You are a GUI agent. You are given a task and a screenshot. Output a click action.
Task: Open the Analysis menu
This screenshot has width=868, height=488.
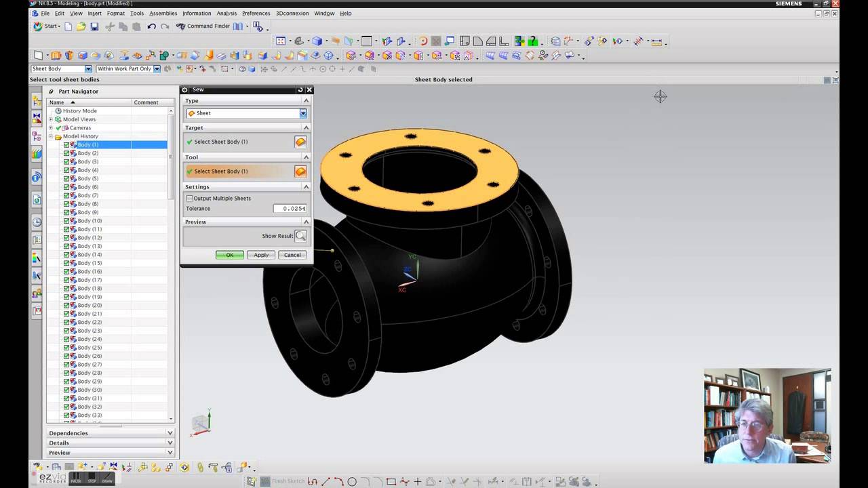click(226, 14)
